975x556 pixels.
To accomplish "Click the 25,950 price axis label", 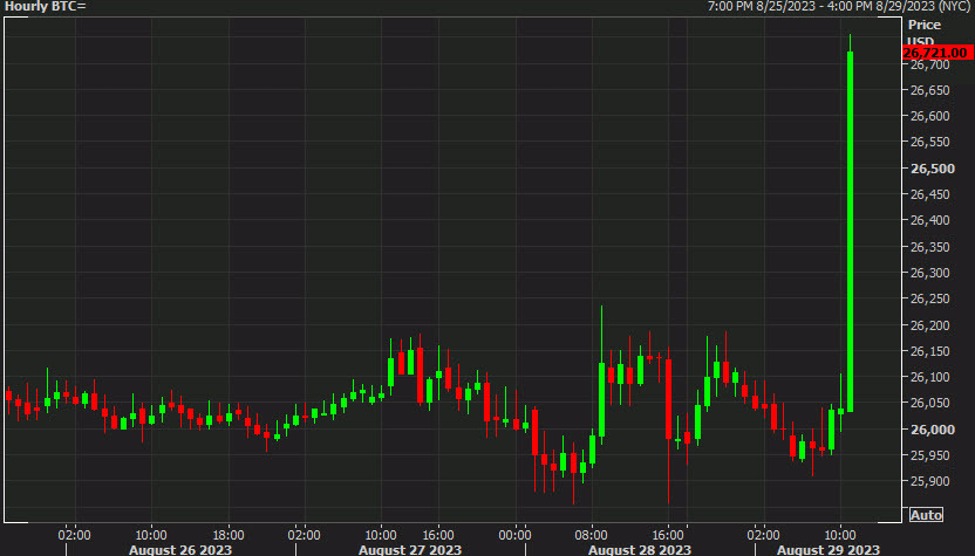I will [930, 456].
